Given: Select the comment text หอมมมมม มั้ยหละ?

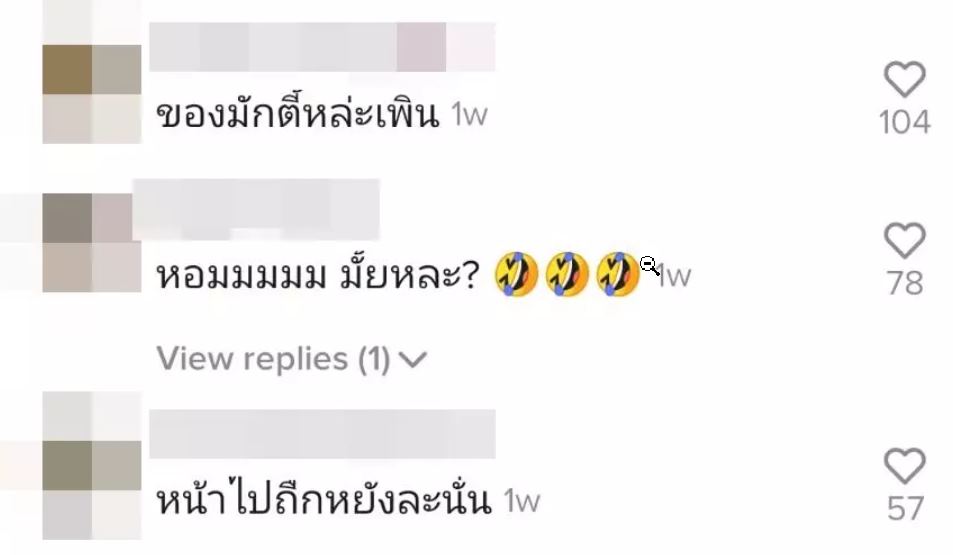Looking at the screenshot, I should pos(318,275).
